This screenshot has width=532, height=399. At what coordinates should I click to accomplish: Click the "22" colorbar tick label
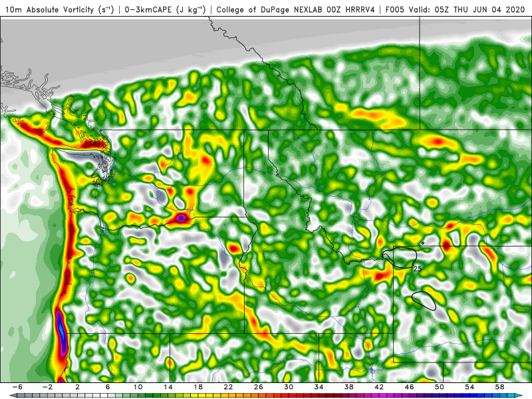point(228,387)
